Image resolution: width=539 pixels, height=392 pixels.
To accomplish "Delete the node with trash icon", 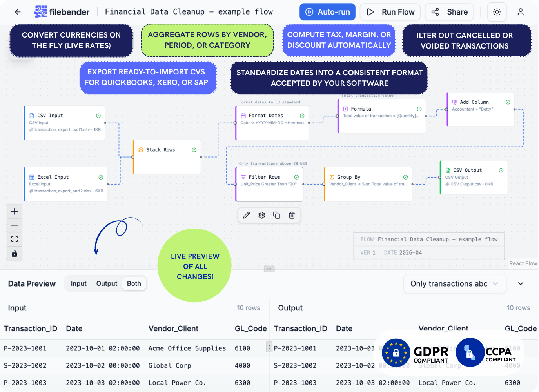I will pyautogui.click(x=292, y=215).
